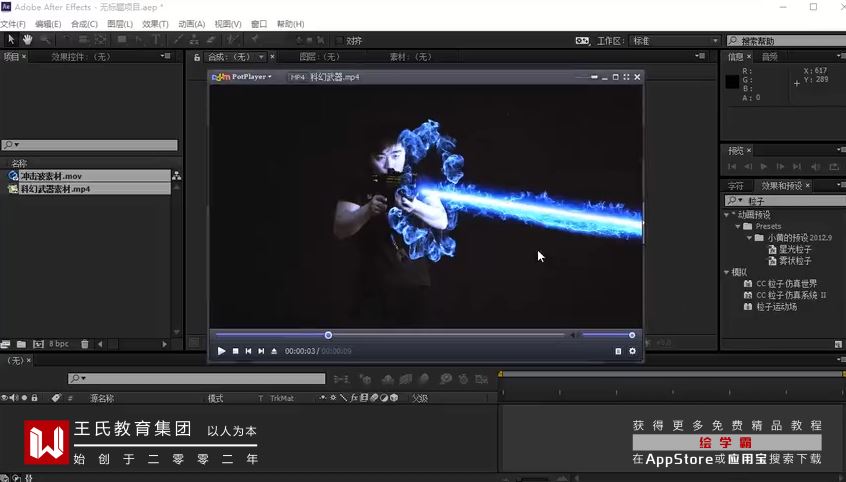Select 粒子运动场 effect

[776, 307]
